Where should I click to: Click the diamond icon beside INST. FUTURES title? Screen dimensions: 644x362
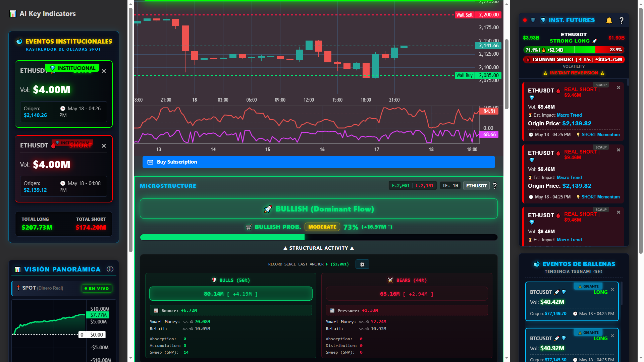point(543,20)
